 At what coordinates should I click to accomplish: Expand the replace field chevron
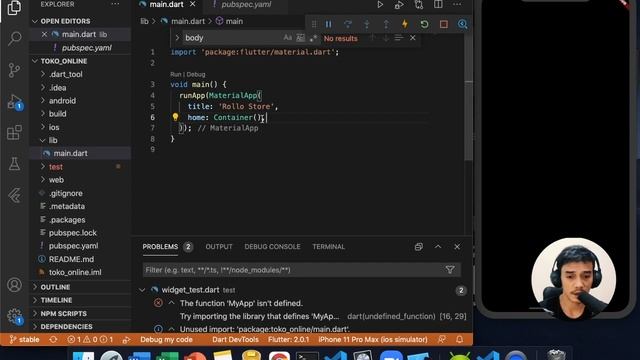177,38
